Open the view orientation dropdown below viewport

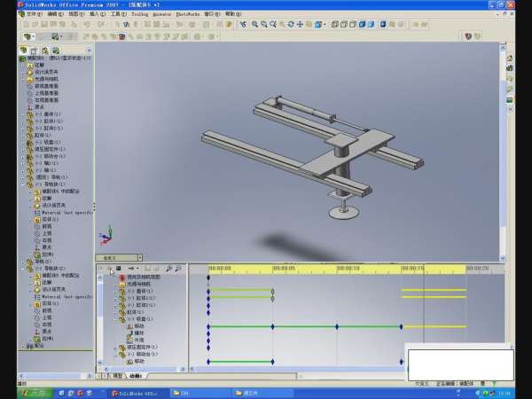[139, 257]
